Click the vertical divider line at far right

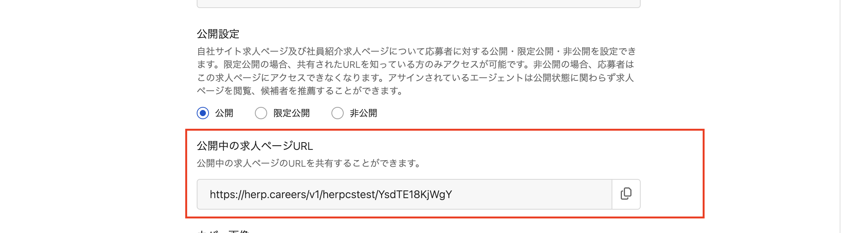840,115
